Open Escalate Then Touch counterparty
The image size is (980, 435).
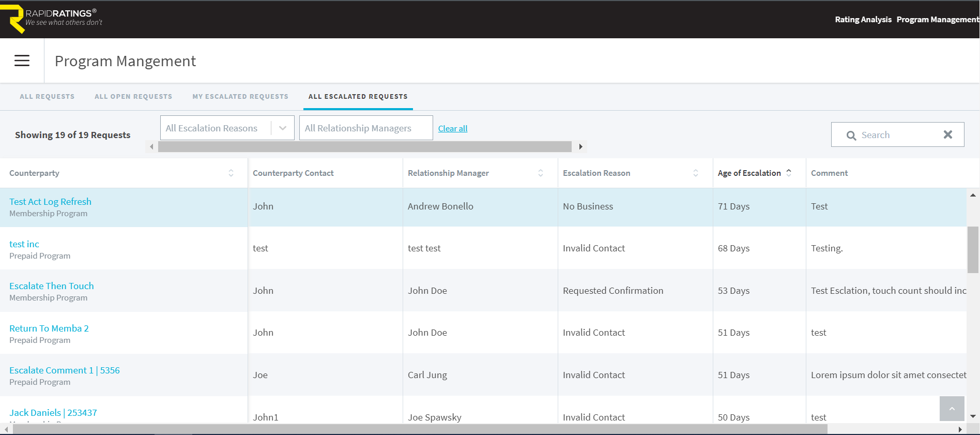coord(52,286)
